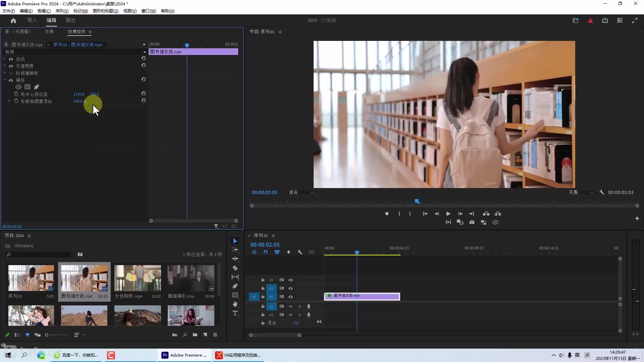Toggle lock on V1 track
This screenshot has height=362, width=644.
pyautogui.click(x=263, y=297)
